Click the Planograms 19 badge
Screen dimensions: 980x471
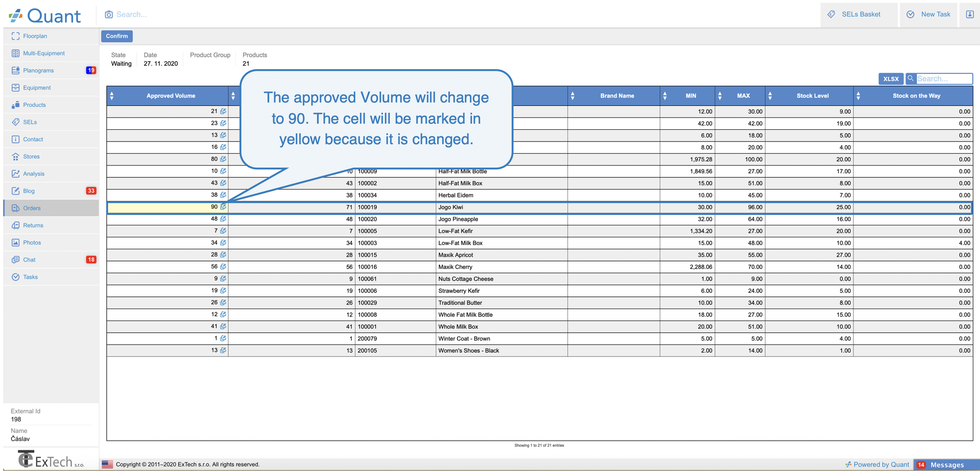click(91, 70)
